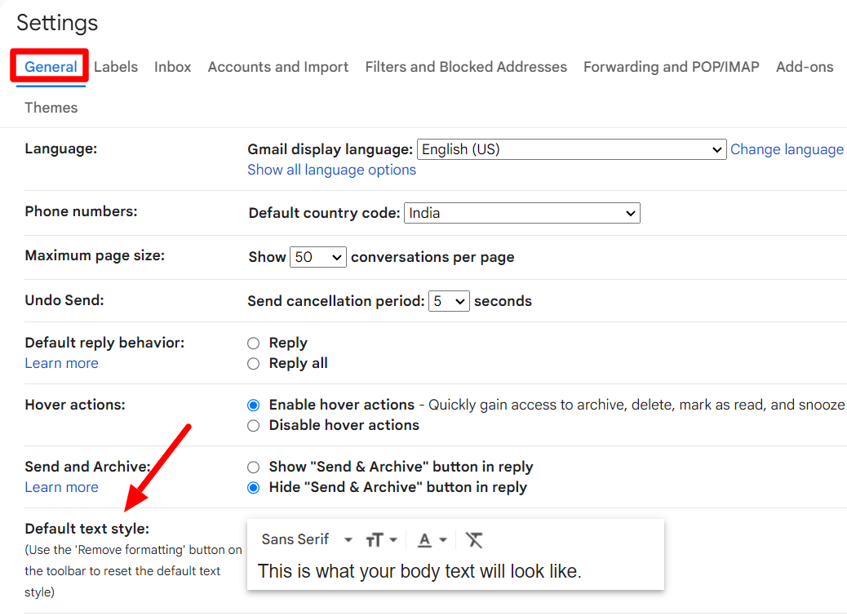This screenshot has width=847, height=616.
Task: Click the body text preview sentence
Action: click(419, 571)
